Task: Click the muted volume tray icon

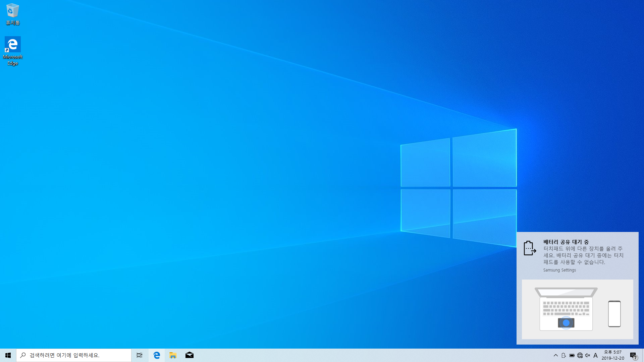Action: (x=588, y=355)
